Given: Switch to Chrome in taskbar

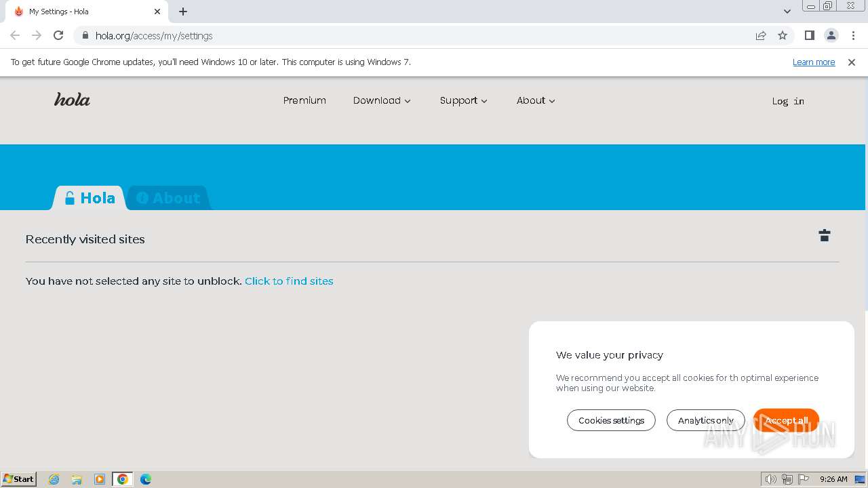Looking at the screenshot, I should [123, 479].
